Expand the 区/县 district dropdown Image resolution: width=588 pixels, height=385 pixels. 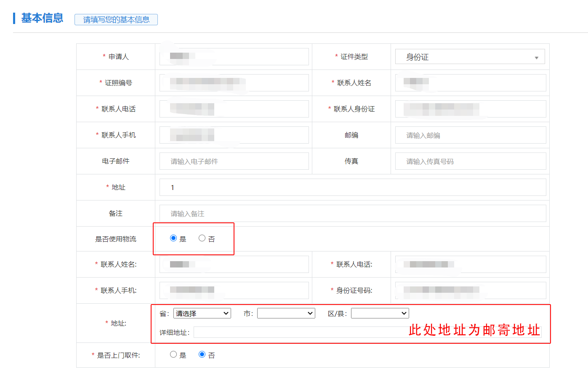coord(380,313)
